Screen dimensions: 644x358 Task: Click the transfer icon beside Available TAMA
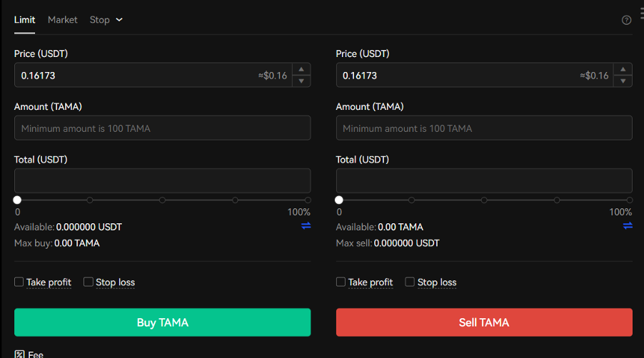(x=628, y=225)
